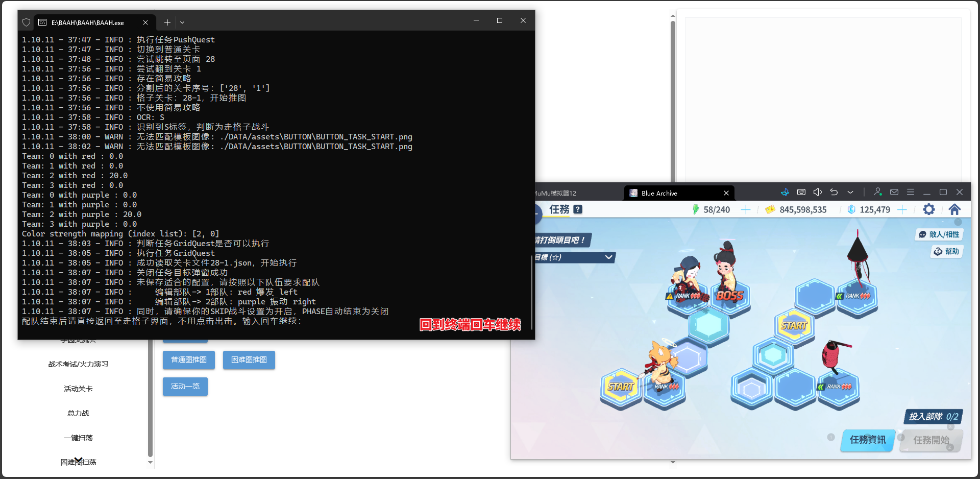Screen dimensions: 980x479
Task: Select the BAAH.exe terminal tab
Action: (87, 22)
